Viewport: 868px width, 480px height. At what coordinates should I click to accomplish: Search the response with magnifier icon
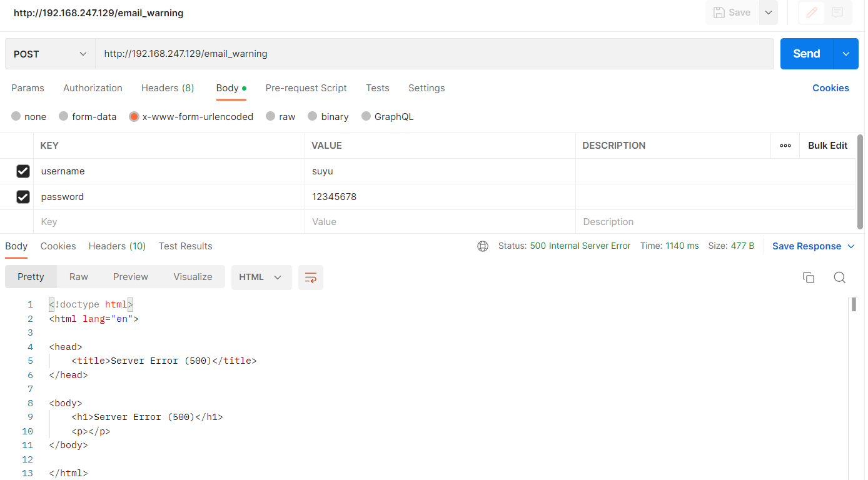840,277
